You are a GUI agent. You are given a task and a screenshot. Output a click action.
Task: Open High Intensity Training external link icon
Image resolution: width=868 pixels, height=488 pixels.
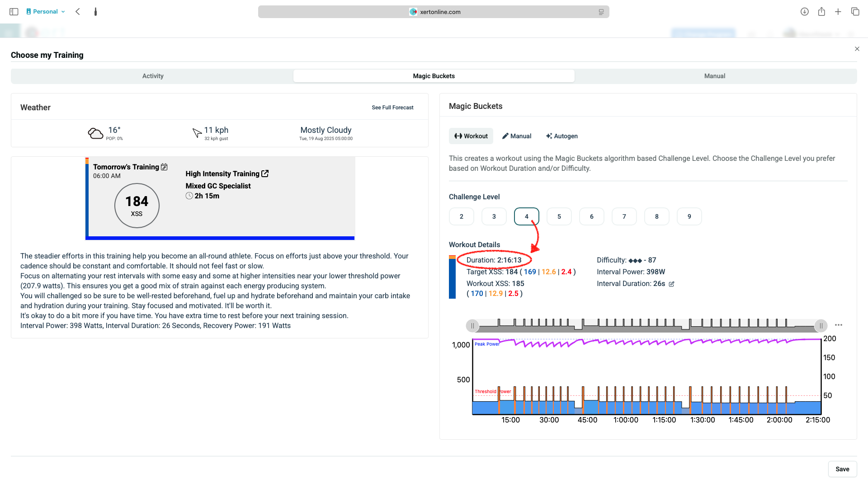pos(265,174)
